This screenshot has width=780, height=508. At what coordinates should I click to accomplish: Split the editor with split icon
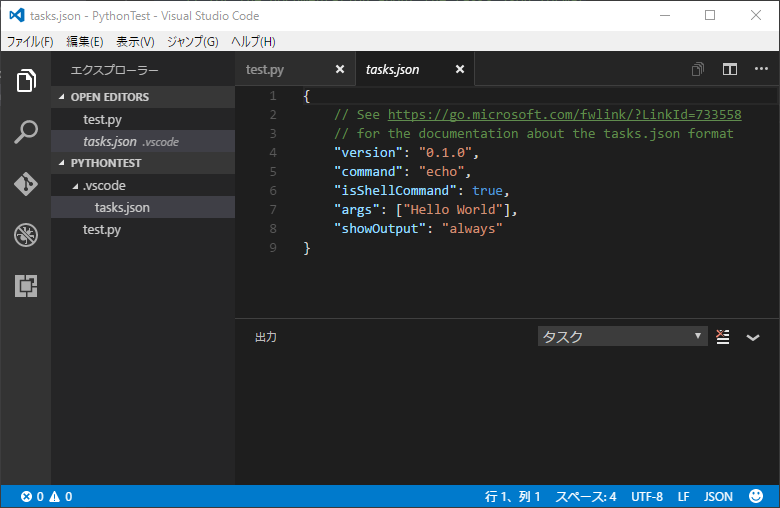[x=730, y=69]
